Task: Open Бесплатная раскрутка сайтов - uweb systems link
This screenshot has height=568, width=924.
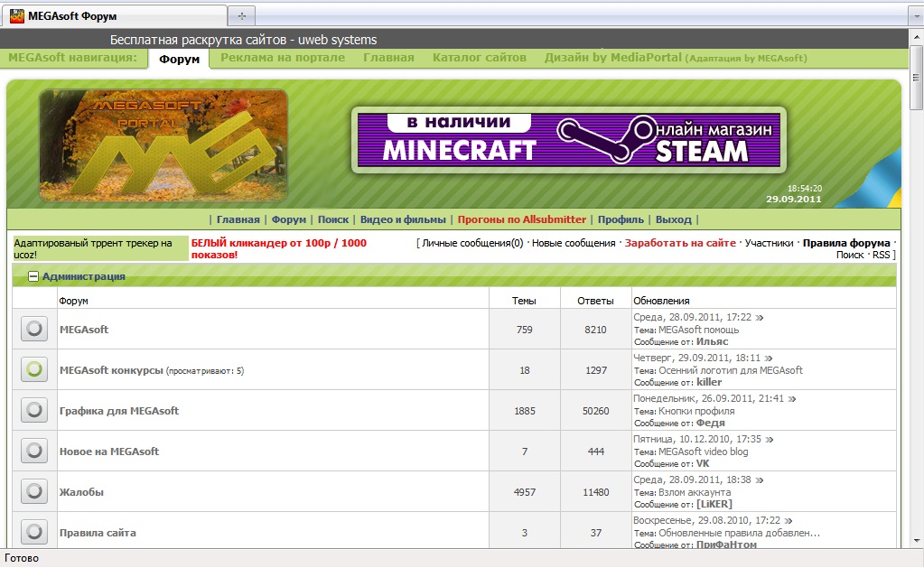Action: (243, 40)
